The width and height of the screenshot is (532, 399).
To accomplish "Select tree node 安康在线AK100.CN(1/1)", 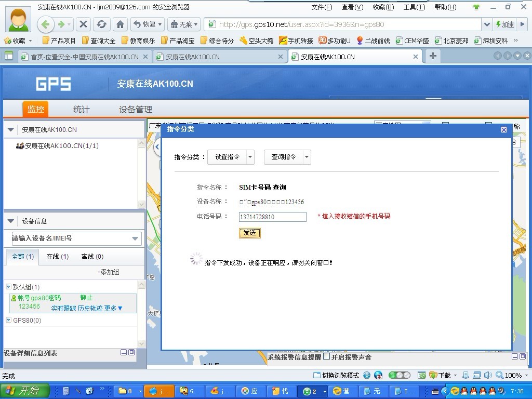I will pyautogui.click(x=57, y=146).
